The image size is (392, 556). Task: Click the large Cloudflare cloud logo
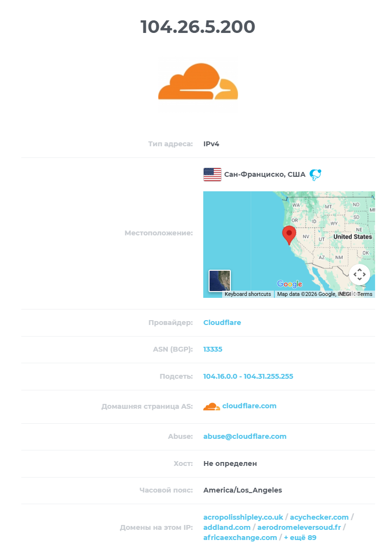[x=198, y=81]
